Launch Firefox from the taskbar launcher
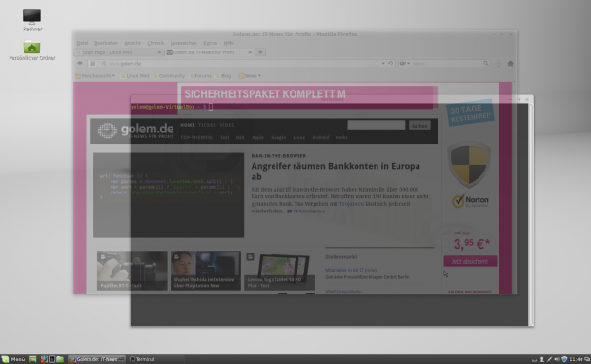Image resolution: width=591 pixels, height=364 pixels. coord(44,359)
